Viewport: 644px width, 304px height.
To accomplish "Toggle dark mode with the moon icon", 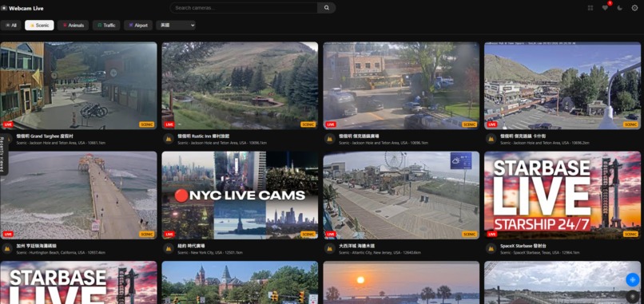I will (620, 8).
